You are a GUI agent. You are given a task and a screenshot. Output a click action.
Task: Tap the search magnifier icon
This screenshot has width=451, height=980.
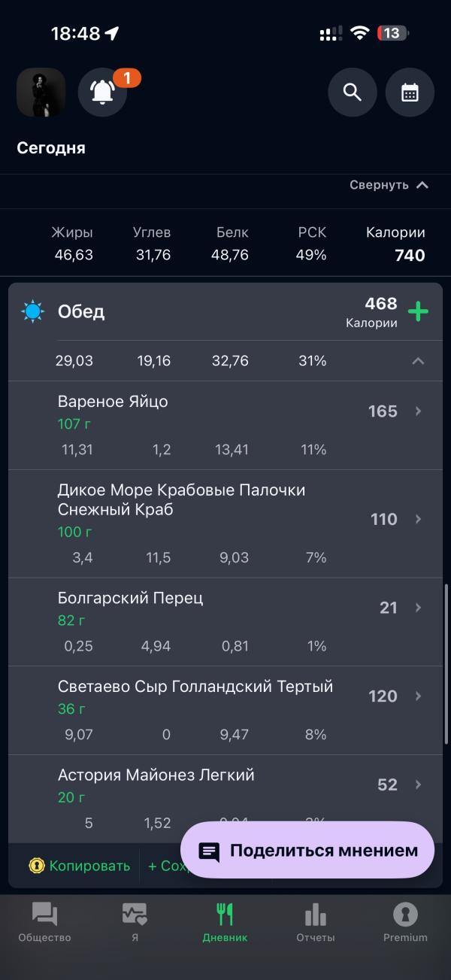pyautogui.click(x=352, y=93)
